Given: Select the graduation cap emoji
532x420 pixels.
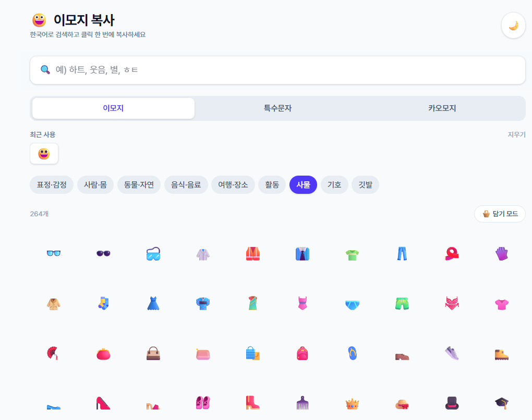Looking at the screenshot, I should (x=502, y=403).
